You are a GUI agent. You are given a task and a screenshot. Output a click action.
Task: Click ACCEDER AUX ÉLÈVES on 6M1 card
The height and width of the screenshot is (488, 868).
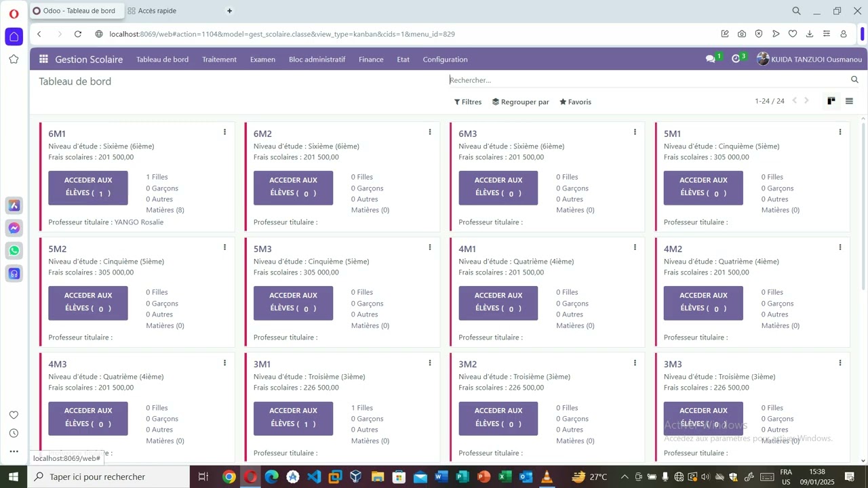click(88, 188)
